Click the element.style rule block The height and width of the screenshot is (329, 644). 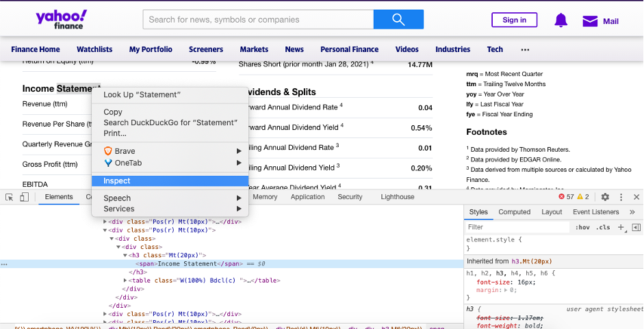553,244
